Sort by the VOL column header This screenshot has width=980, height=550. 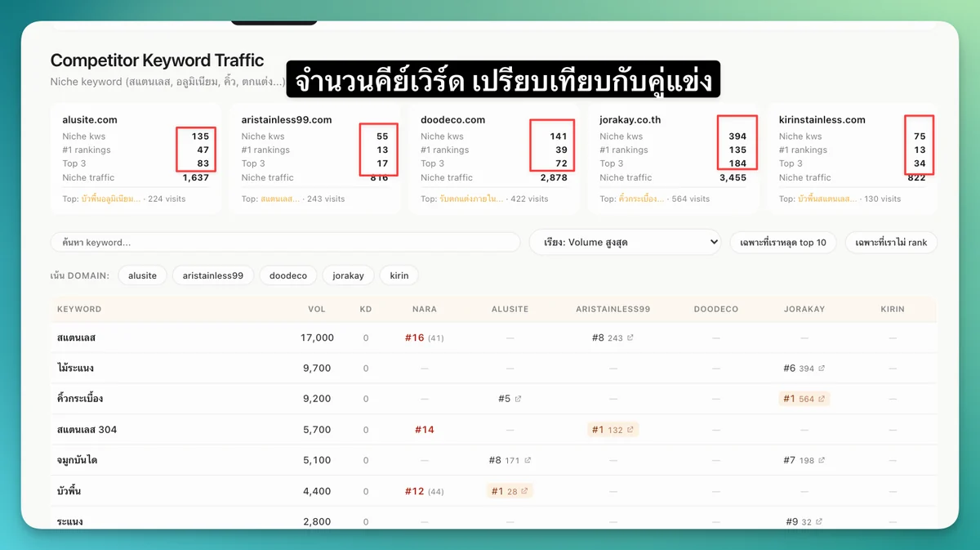[x=317, y=309]
